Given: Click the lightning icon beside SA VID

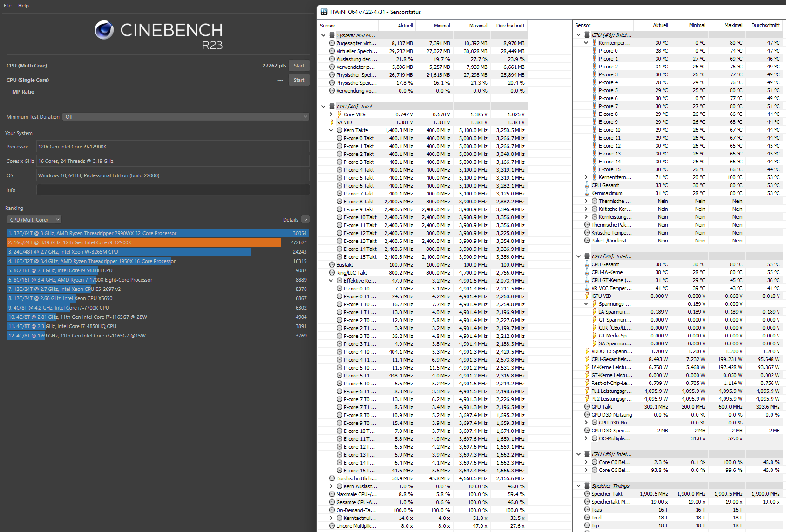Looking at the screenshot, I should (332, 122).
